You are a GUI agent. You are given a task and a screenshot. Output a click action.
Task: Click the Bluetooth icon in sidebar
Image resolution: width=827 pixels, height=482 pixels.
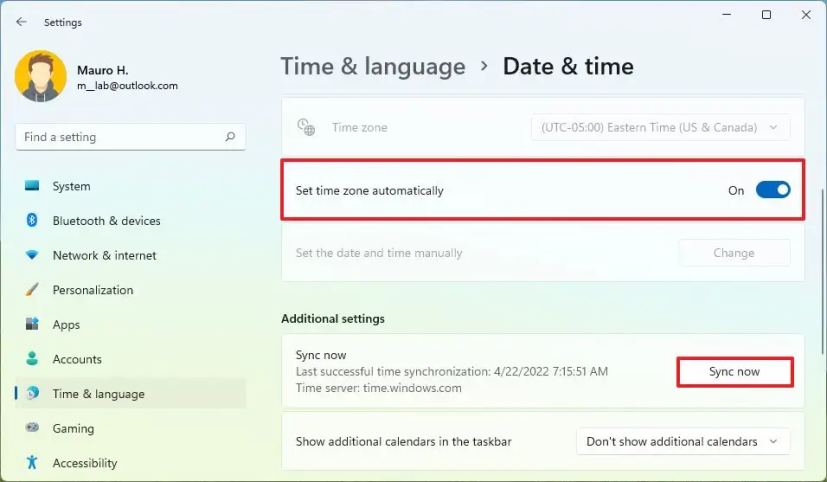32,220
